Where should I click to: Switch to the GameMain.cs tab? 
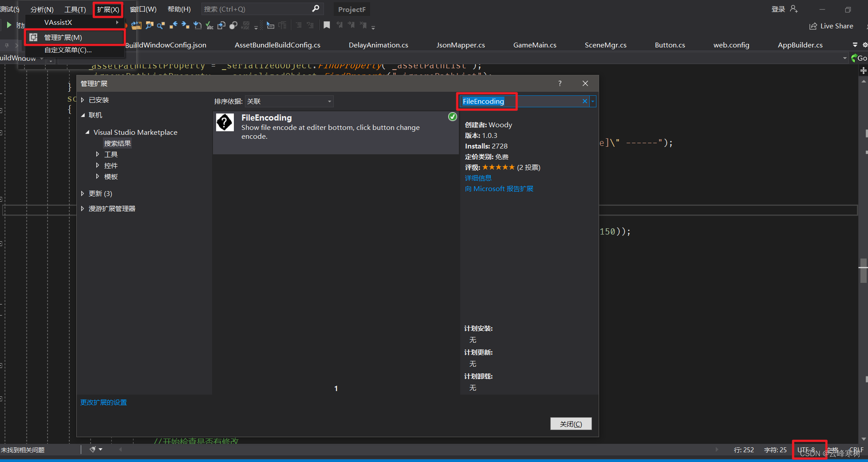coord(535,45)
